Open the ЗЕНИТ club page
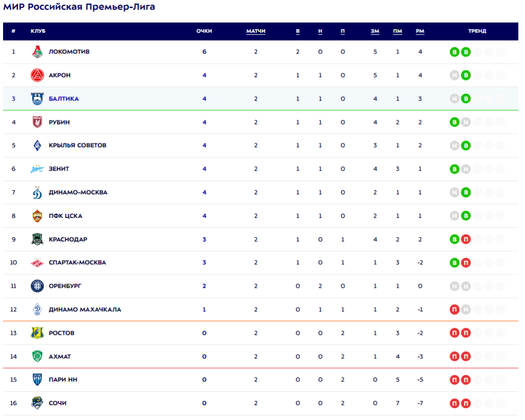525x420 pixels. [59, 169]
